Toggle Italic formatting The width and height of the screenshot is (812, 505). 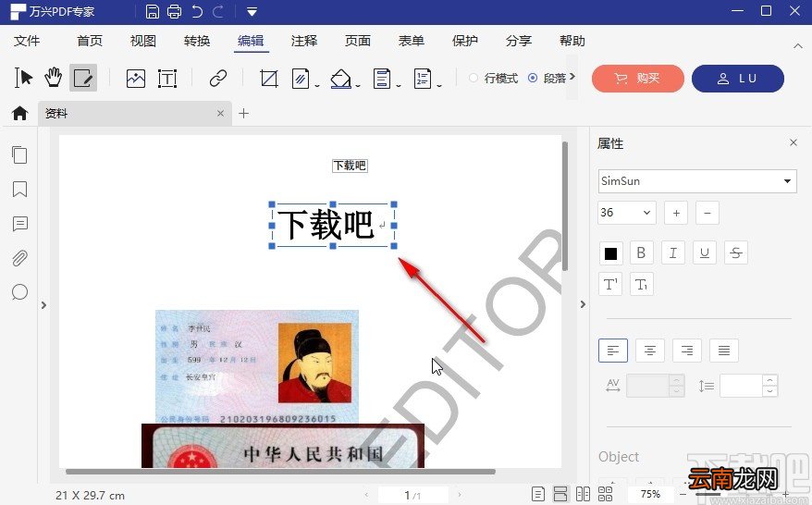tap(672, 252)
